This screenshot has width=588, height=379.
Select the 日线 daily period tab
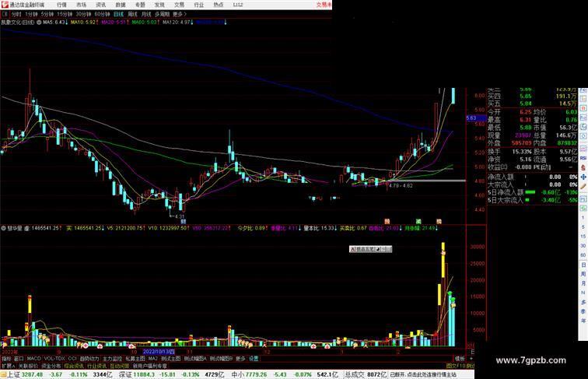118,14
